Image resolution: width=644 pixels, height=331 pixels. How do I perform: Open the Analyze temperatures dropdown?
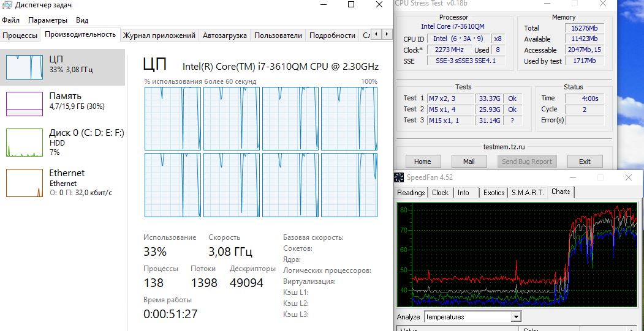tap(516, 317)
